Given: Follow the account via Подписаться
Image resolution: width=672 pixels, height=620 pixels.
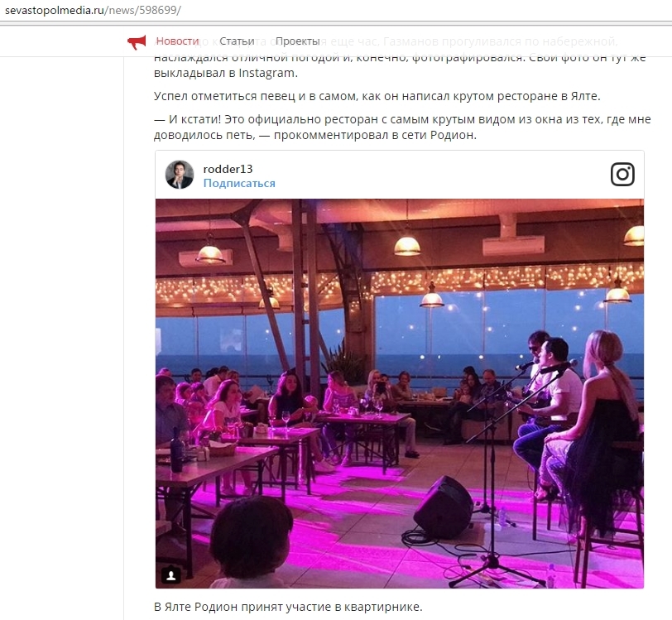Looking at the screenshot, I should [239, 184].
